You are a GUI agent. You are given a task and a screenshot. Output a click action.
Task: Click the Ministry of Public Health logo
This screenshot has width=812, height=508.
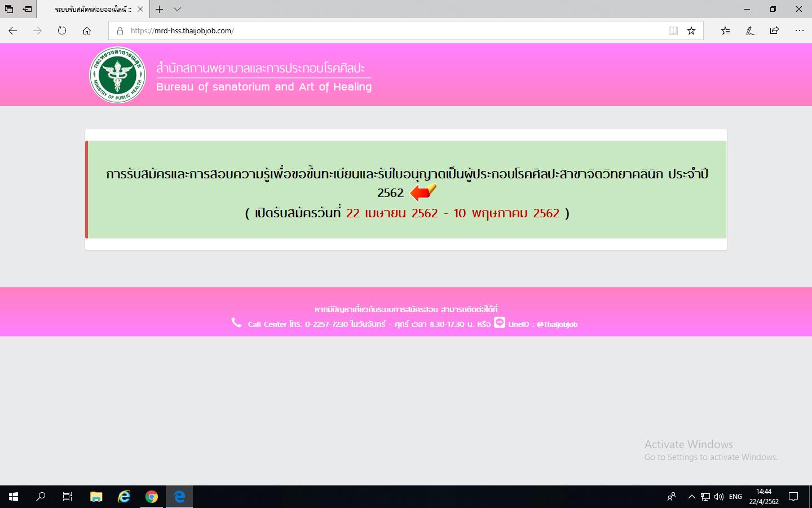tap(117, 75)
